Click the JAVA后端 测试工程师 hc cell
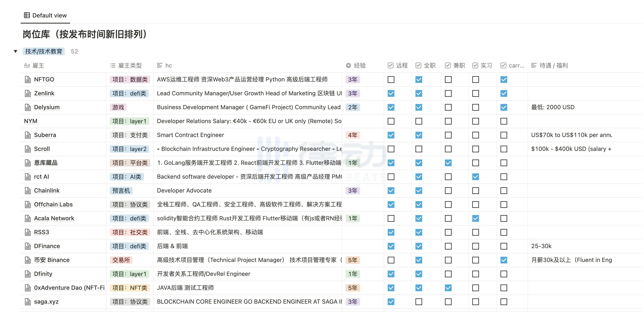644x319 pixels. 247,288
